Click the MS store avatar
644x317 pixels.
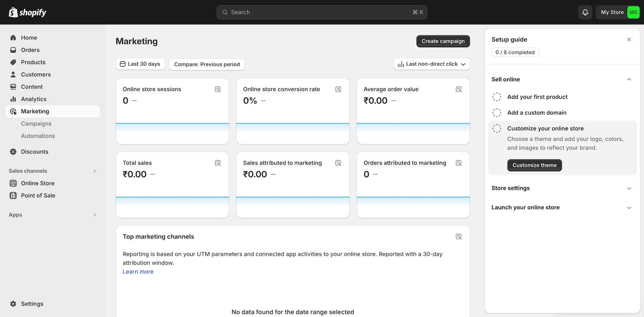[633, 12]
